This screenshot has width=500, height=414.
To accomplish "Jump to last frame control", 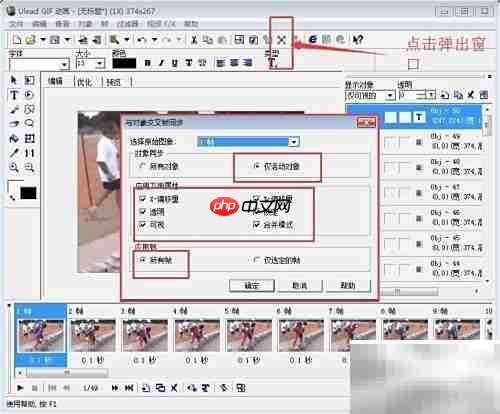I will [x=129, y=388].
